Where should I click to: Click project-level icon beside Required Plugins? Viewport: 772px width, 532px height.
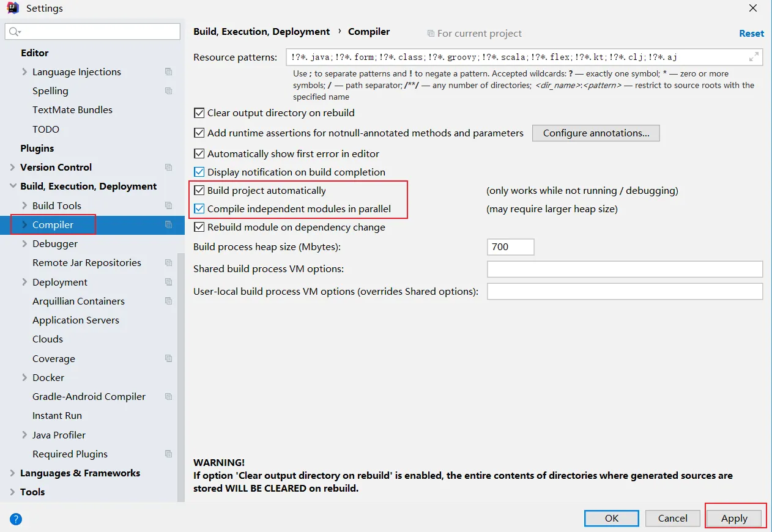168,454
